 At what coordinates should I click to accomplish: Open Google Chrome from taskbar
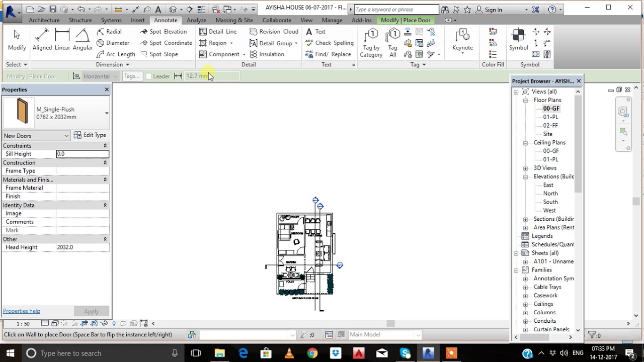point(312,353)
